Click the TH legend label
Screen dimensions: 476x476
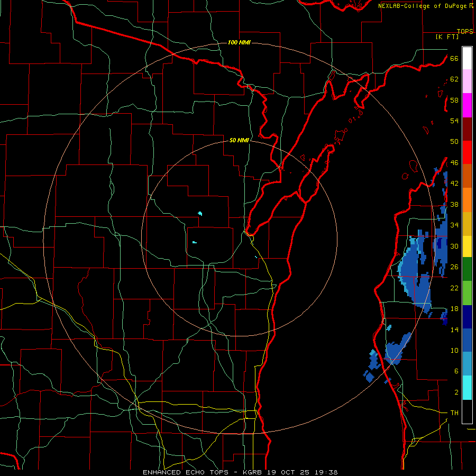tap(454, 413)
